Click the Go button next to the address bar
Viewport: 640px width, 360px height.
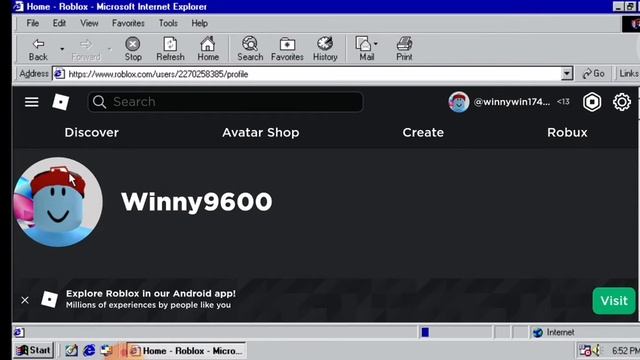pyautogui.click(x=593, y=74)
